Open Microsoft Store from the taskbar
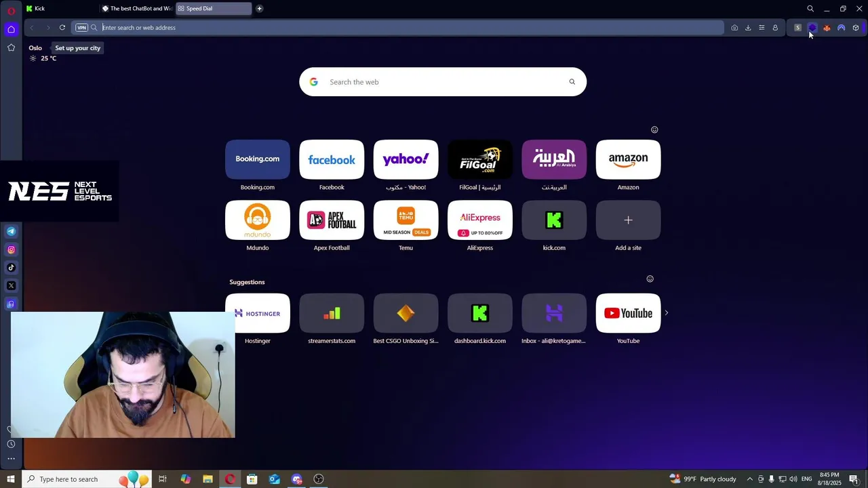This screenshot has width=868, height=488. (x=252, y=479)
